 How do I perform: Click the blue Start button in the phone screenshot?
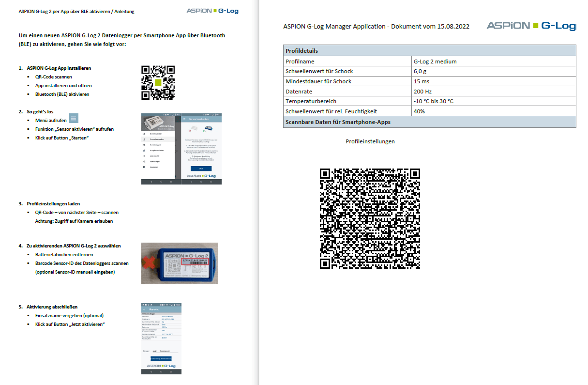(201, 168)
